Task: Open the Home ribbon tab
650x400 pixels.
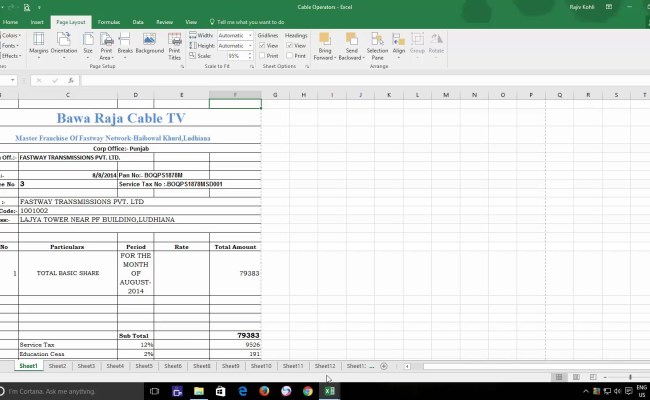Action: point(10,22)
